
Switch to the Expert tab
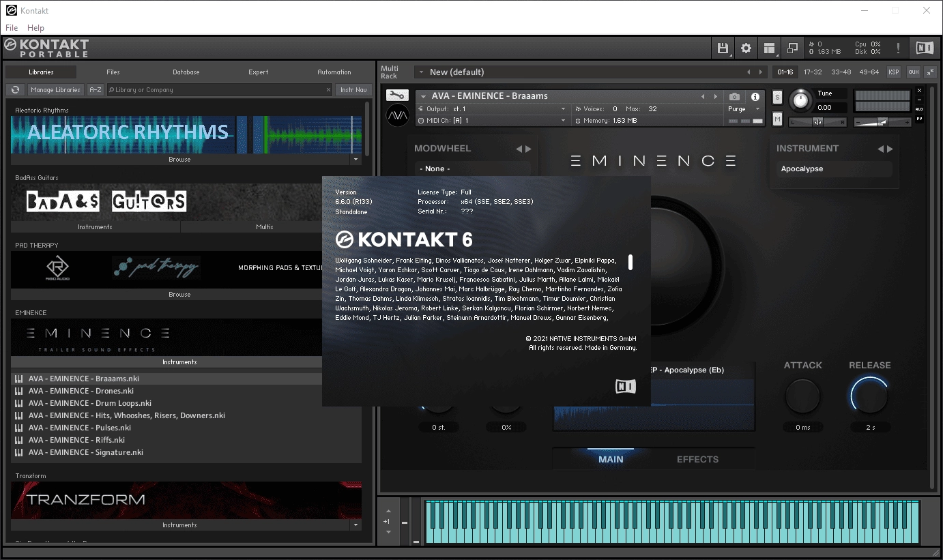pyautogui.click(x=259, y=72)
